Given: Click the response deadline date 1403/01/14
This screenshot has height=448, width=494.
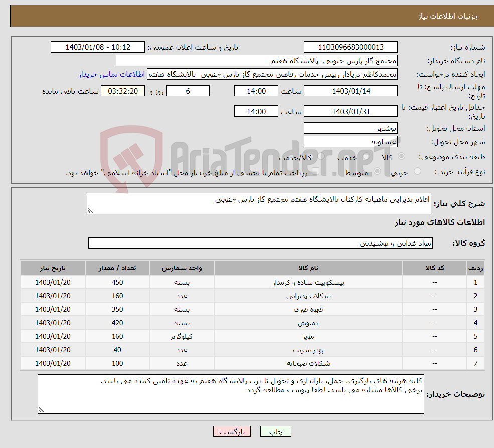Looking at the screenshot, I should click(351, 91).
